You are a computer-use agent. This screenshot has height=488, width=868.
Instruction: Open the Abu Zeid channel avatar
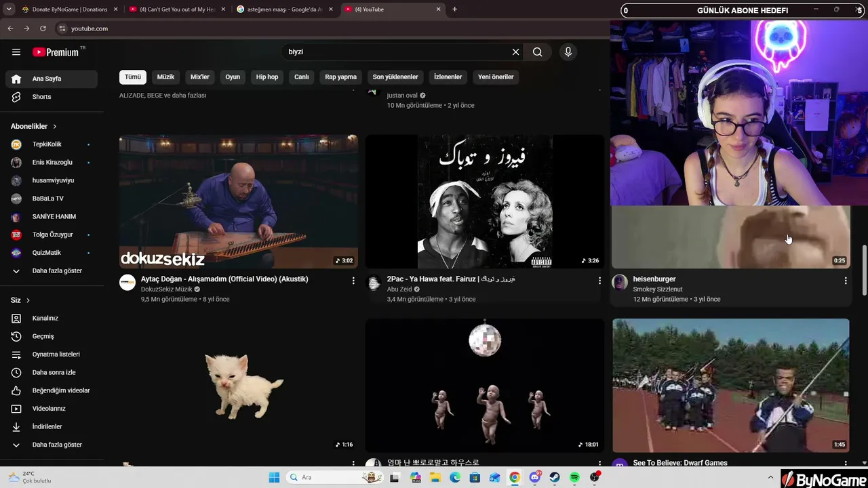click(x=374, y=283)
